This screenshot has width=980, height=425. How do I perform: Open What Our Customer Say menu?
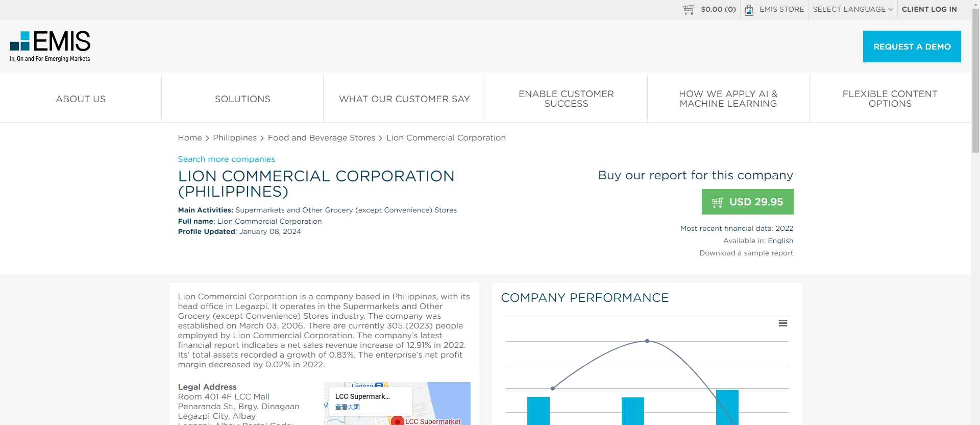pyautogui.click(x=404, y=99)
